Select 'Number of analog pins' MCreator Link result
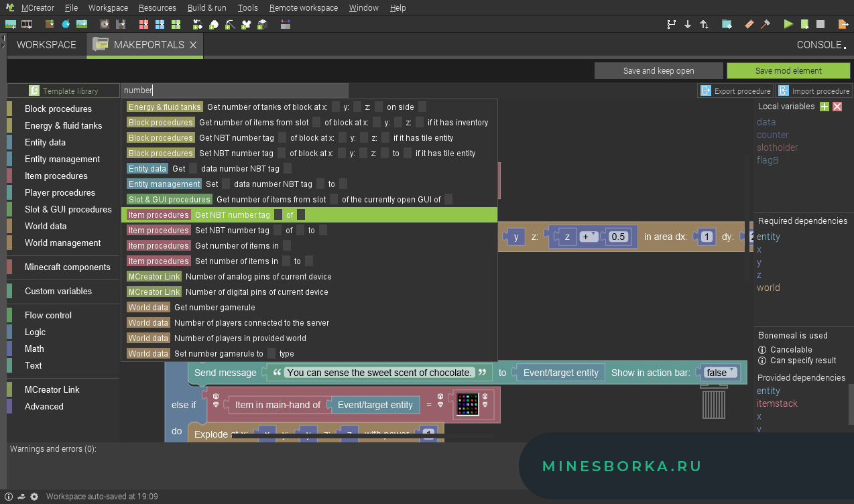 (x=309, y=276)
